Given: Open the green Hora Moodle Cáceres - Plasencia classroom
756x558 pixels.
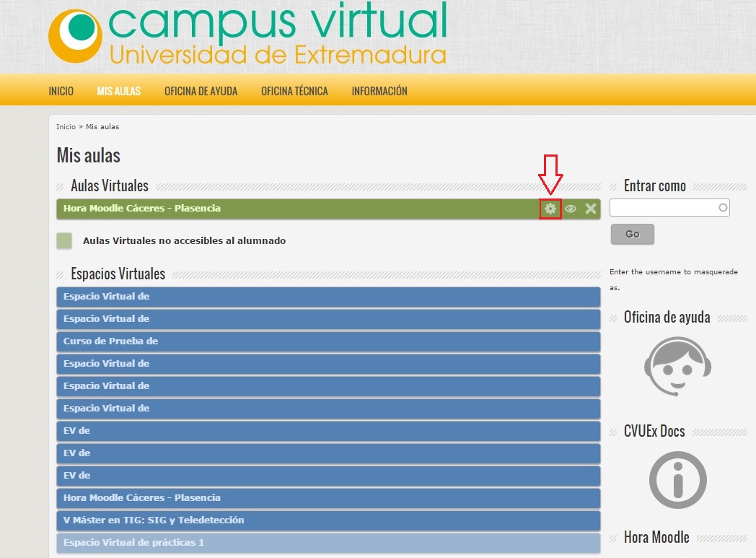Looking at the screenshot, I should coord(142,209).
